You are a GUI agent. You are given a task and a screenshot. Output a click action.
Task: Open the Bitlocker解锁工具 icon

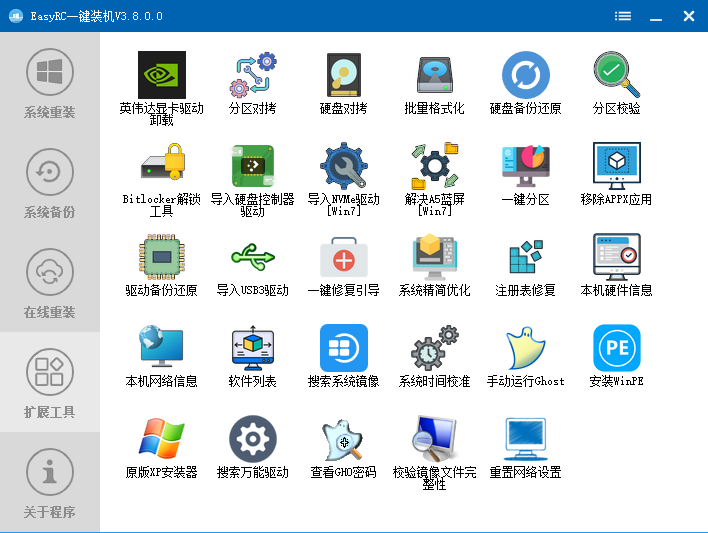162,179
